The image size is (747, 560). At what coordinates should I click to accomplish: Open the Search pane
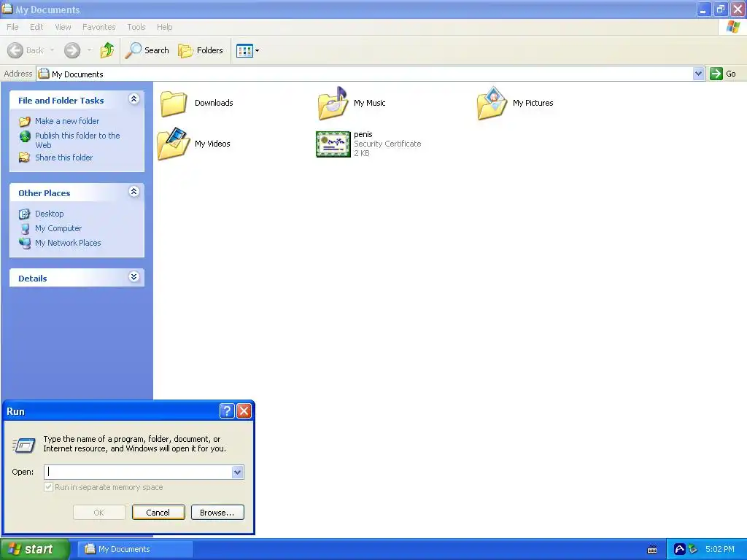coord(147,50)
